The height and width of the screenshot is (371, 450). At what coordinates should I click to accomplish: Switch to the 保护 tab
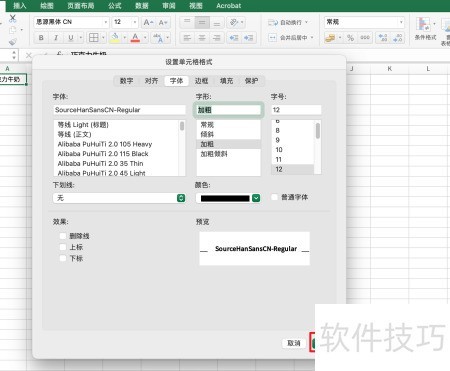click(x=251, y=81)
